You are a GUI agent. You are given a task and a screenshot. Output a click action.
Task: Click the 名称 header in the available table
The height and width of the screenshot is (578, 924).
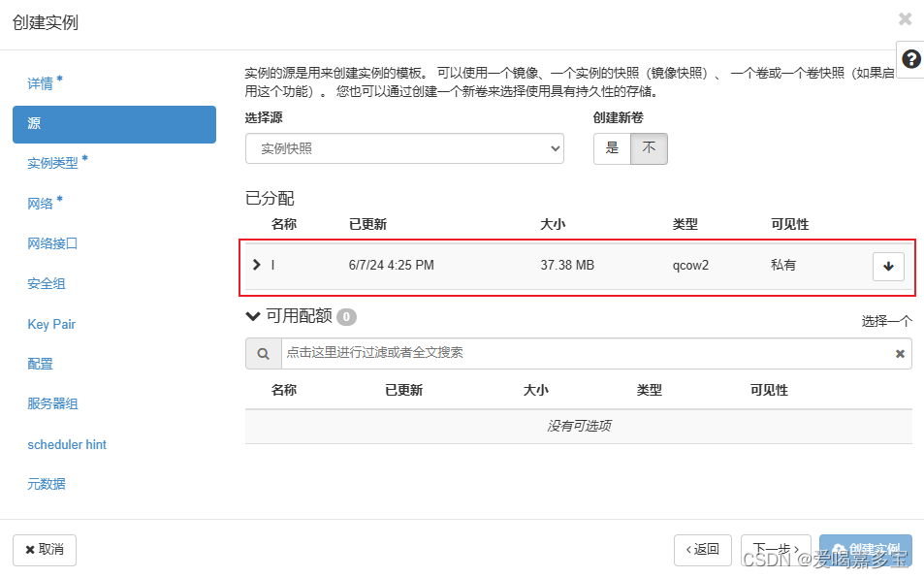pos(284,390)
